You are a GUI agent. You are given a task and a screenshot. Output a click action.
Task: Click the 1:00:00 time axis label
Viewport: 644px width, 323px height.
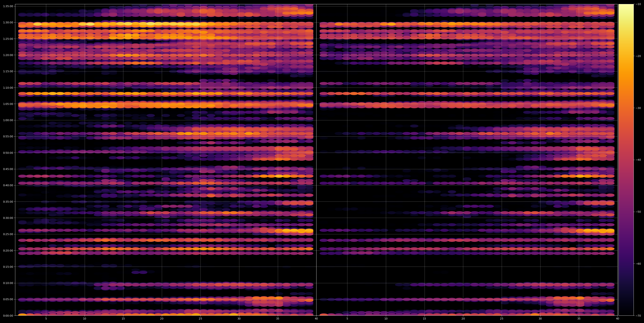click(x=8, y=120)
